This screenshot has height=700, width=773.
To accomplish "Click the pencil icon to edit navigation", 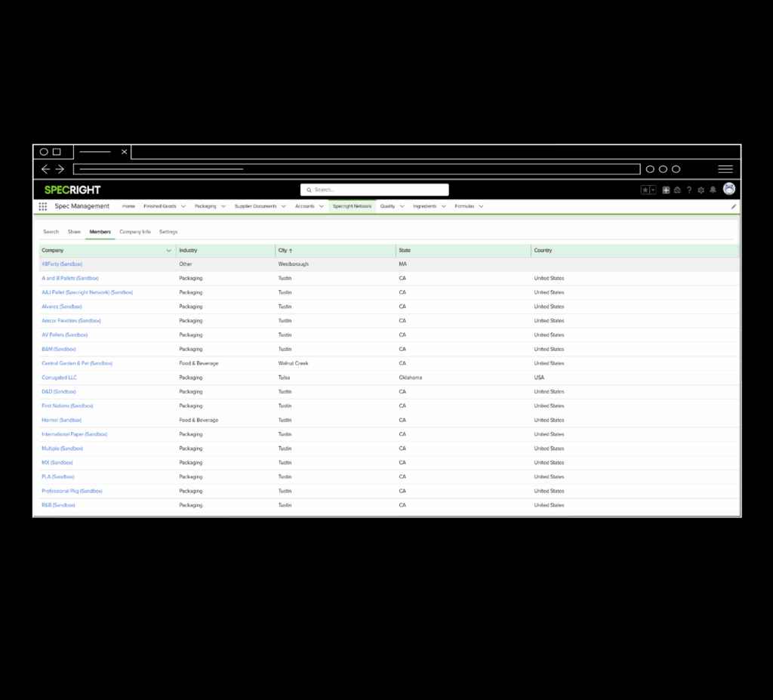I will pyautogui.click(x=734, y=207).
